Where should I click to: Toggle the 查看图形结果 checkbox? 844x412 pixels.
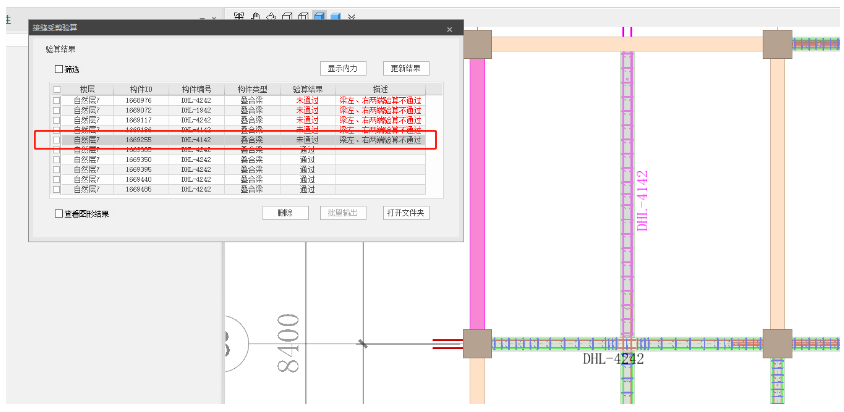(x=59, y=213)
